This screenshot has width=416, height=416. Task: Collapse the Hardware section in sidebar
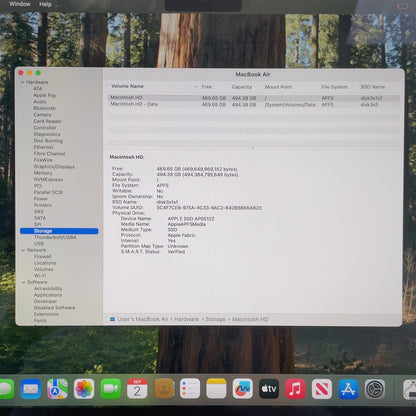click(23, 82)
